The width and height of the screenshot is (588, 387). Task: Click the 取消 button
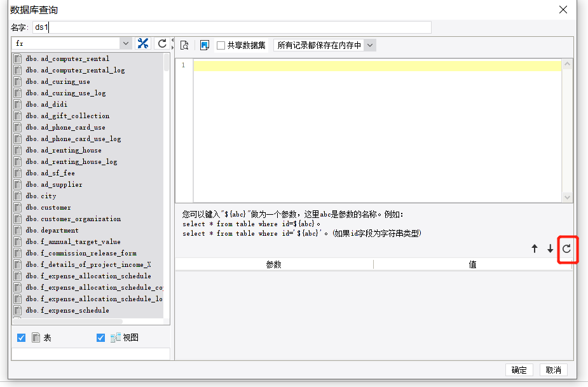coord(554,370)
